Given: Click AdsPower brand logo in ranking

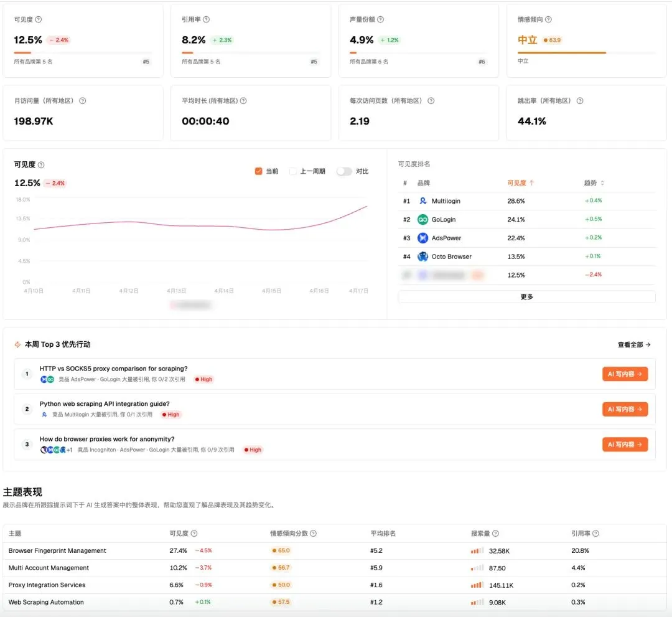Looking at the screenshot, I should point(422,238).
